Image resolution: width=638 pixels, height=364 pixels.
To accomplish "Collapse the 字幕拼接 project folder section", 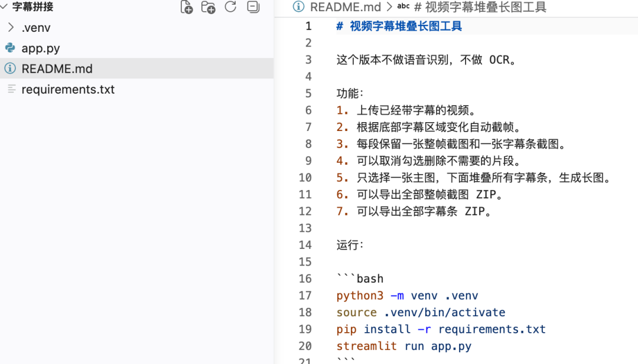I will point(4,6).
